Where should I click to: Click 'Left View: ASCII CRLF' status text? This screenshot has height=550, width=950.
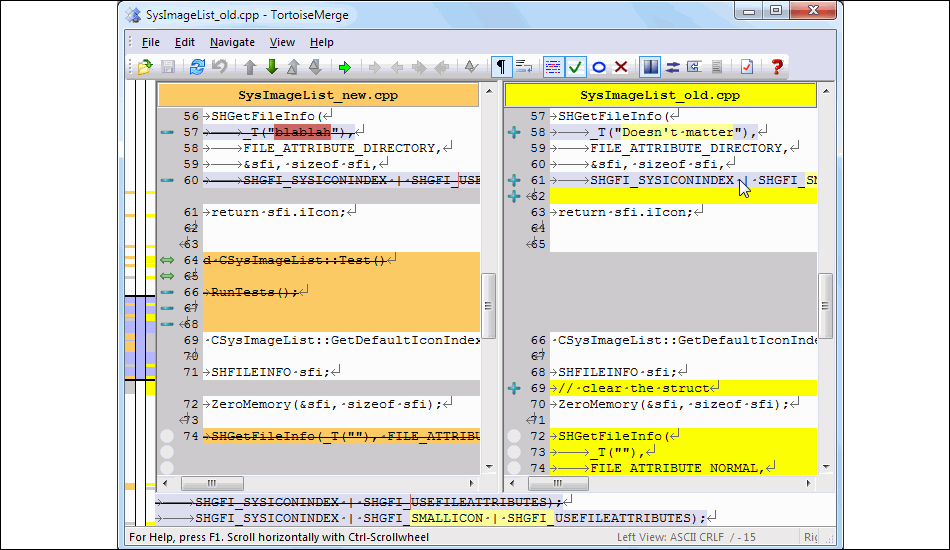pos(670,537)
